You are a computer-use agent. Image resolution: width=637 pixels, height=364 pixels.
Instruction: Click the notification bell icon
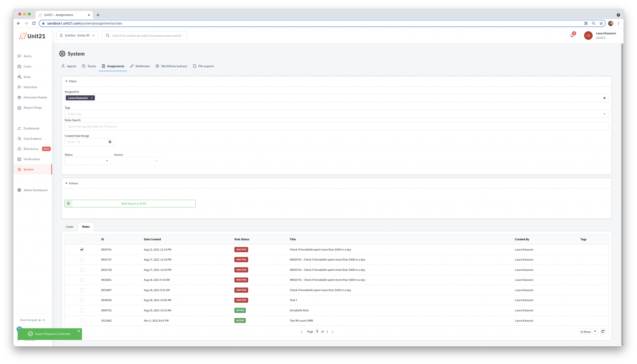pyautogui.click(x=572, y=36)
